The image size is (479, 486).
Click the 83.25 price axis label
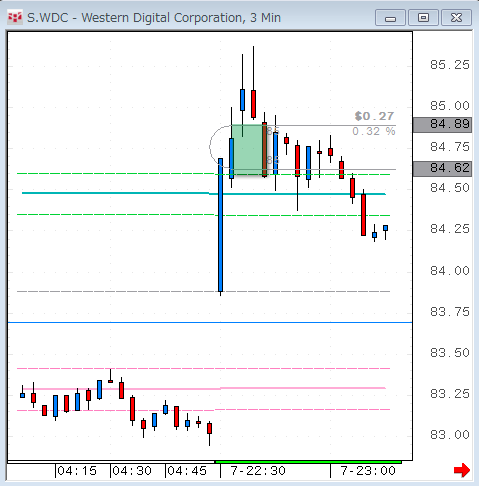pyautogui.click(x=450, y=394)
